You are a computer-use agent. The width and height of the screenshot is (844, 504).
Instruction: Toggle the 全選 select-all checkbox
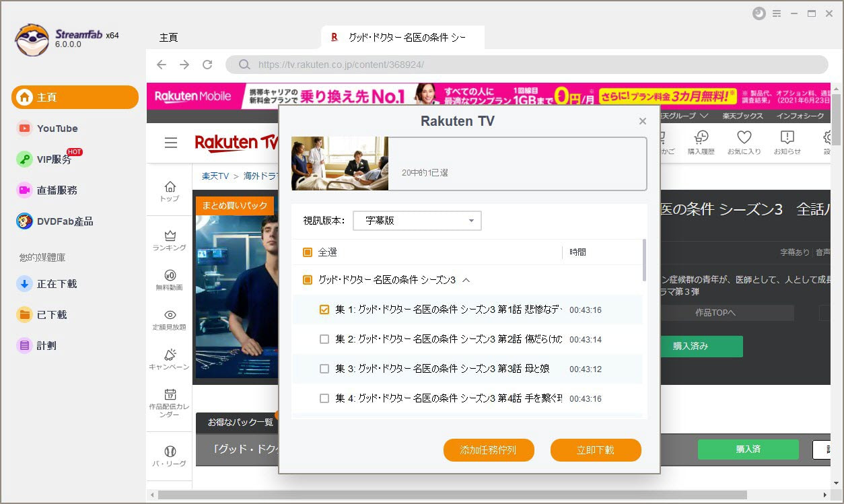tap(308, 252)
